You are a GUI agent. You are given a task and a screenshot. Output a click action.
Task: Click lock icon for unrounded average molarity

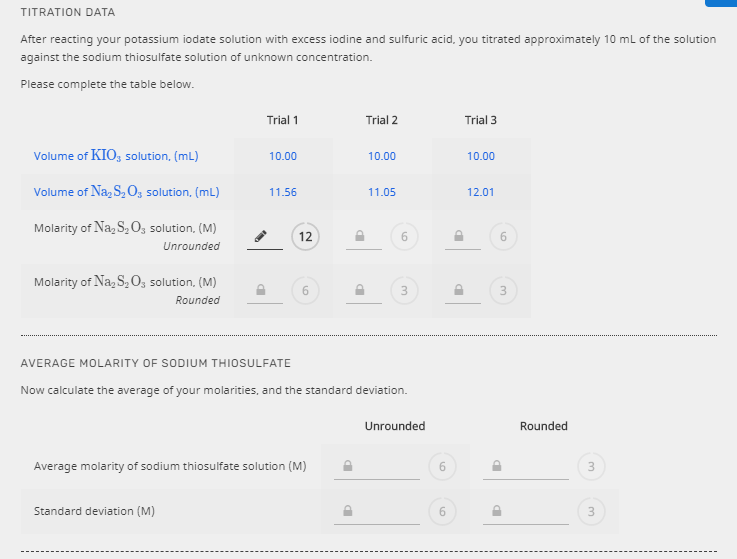348,466
